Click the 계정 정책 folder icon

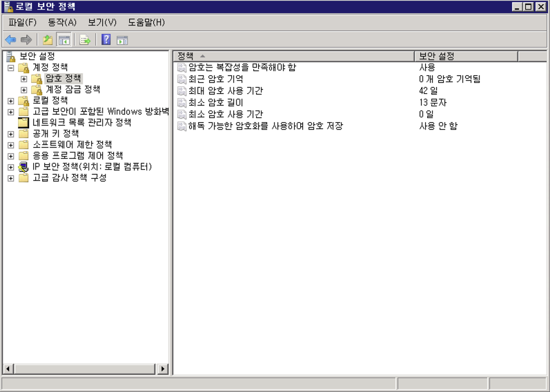pos(23,68)
